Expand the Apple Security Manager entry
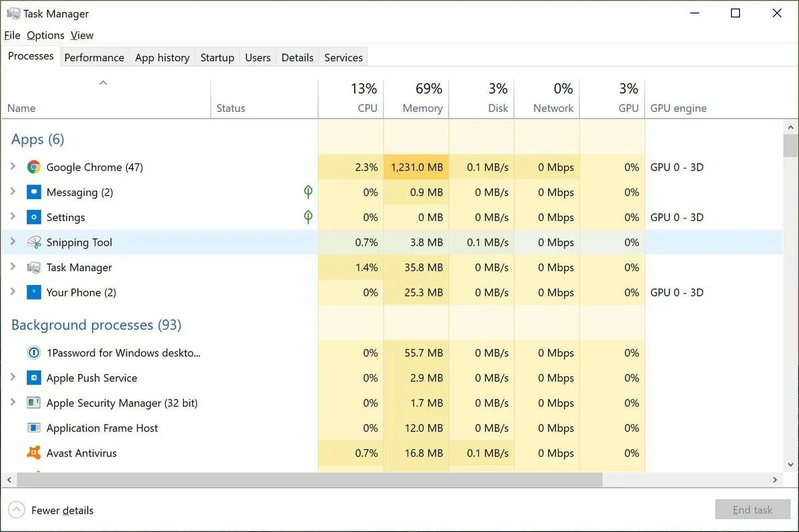 coord(13,402)
